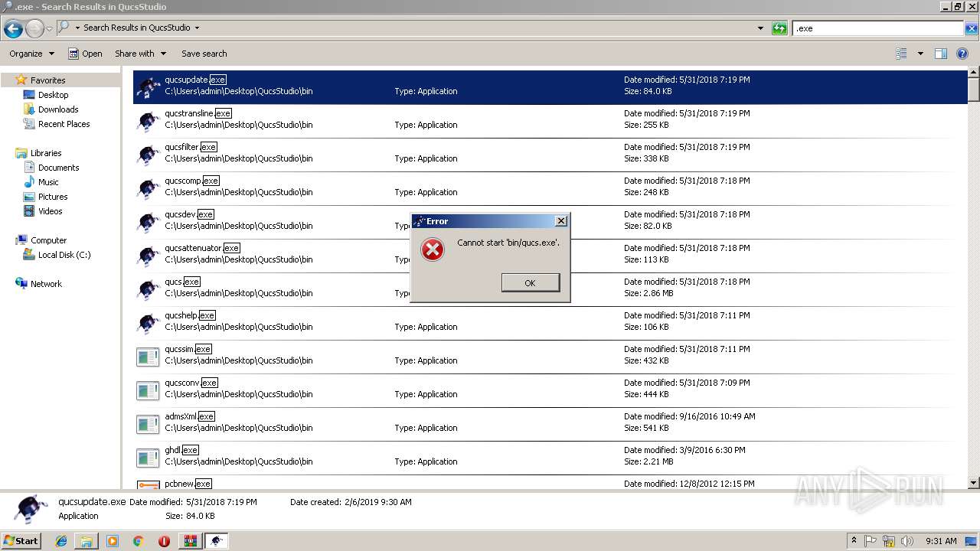Viewport: 980px width, 551px height.
Task: Click the qucstransline.exe file icon
Action: tap(148, 121)
